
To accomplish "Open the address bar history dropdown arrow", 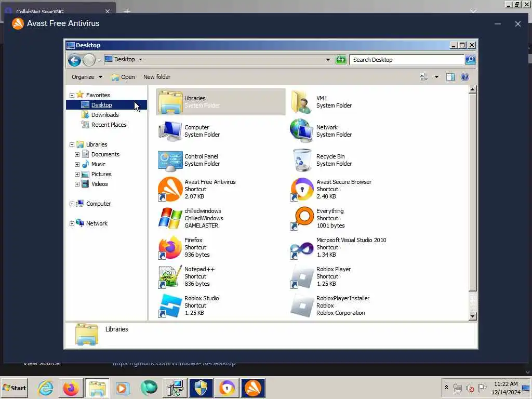I will pos(328,60).
